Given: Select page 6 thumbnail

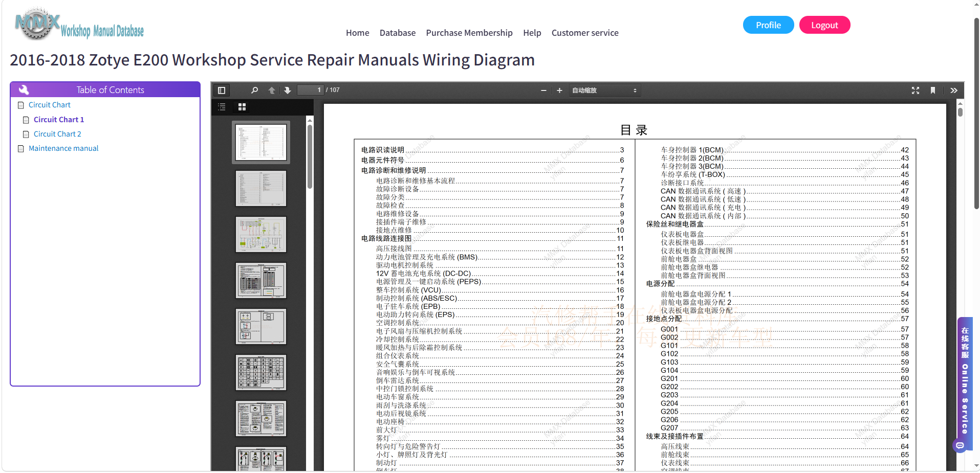Looking at the screenshot, I should 261,373.
